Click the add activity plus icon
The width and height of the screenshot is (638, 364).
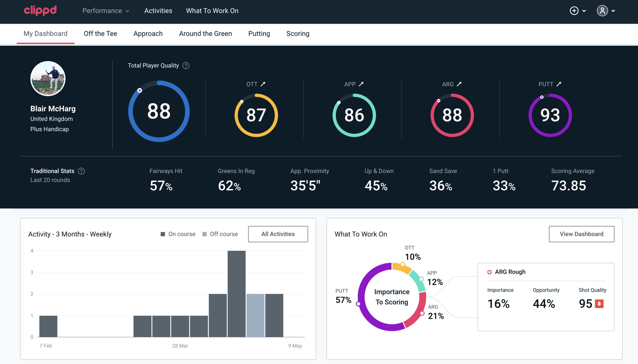574,11
